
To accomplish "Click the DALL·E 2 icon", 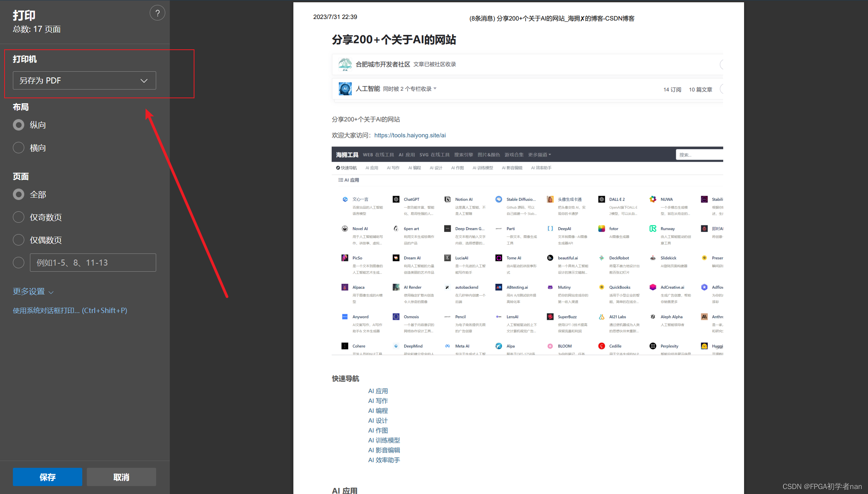I will [602, 199].
